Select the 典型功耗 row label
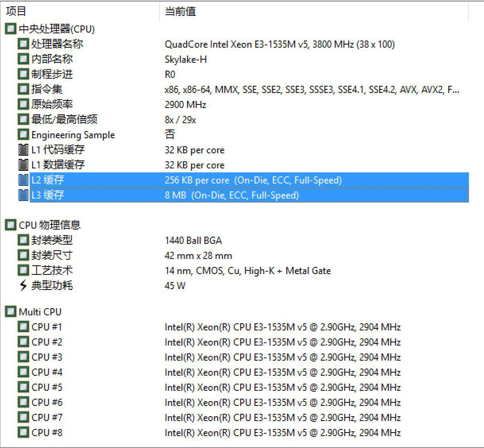The height and width of the screenshot is (448, 484). [52, 285]
